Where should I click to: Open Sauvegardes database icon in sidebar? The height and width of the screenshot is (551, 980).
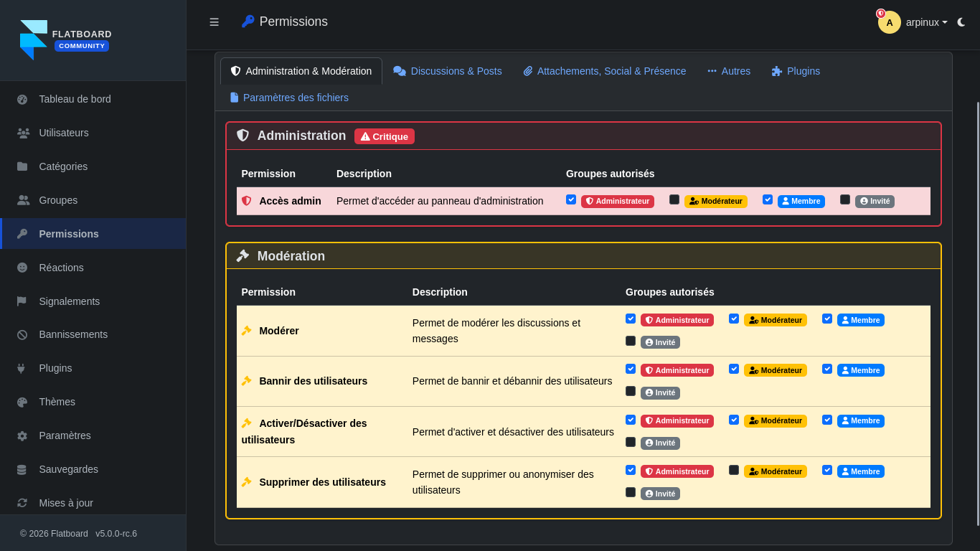[x=22, y=470]
